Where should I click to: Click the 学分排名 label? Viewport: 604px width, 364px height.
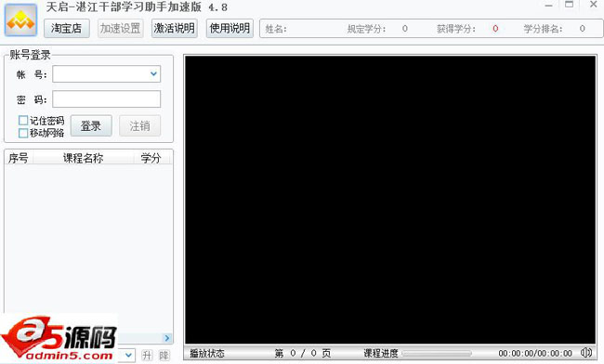[543, 29]
